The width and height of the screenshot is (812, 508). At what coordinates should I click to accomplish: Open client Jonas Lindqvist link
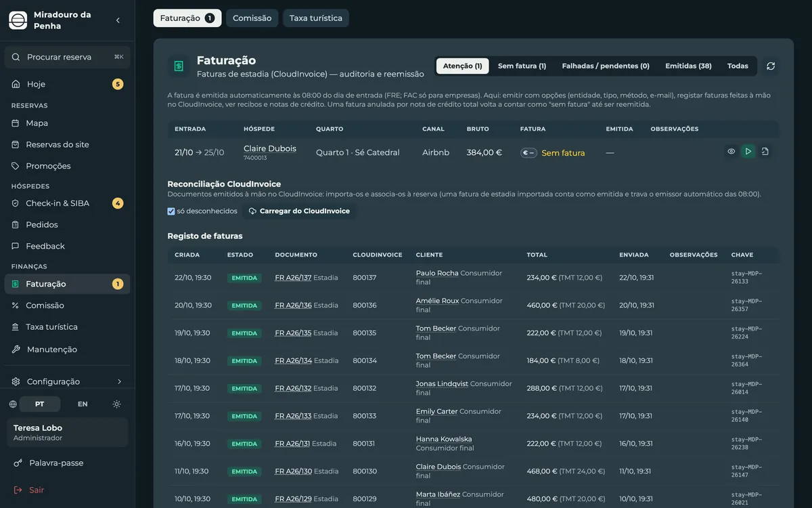click(442, 383)
